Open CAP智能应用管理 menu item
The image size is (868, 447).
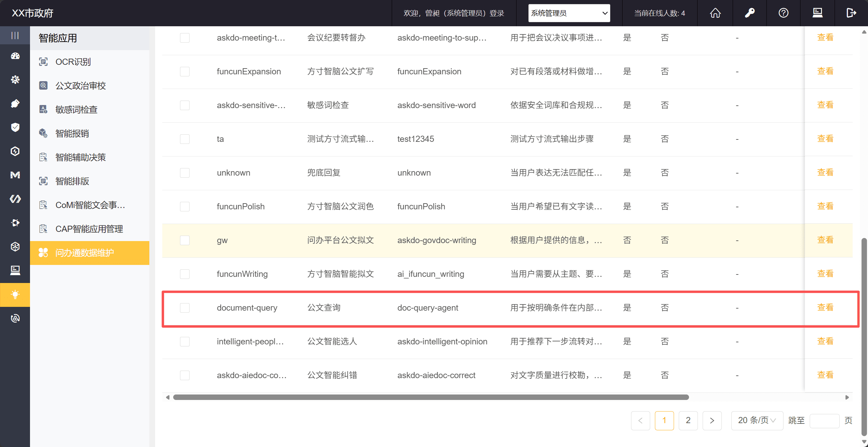(x=90, y=229)
